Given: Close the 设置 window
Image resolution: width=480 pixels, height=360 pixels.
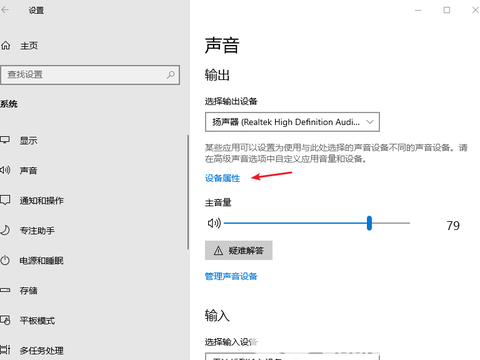Looking at the screenshot, I should [x=475, y=10].
